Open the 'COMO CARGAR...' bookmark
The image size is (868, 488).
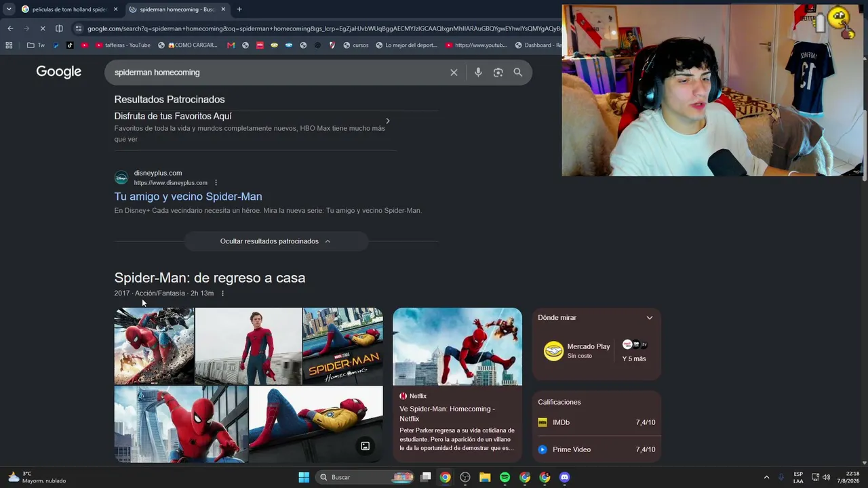coord(188,45)
